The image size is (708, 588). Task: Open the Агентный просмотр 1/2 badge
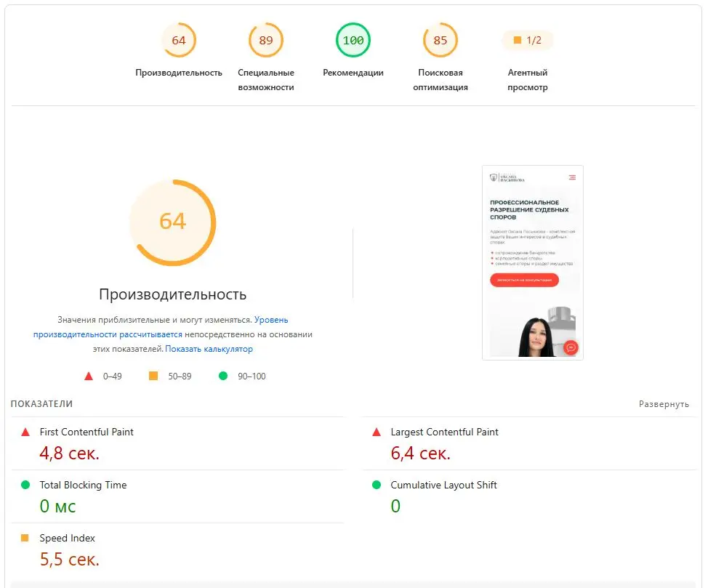pyautogui.click(x=528, y=40)
